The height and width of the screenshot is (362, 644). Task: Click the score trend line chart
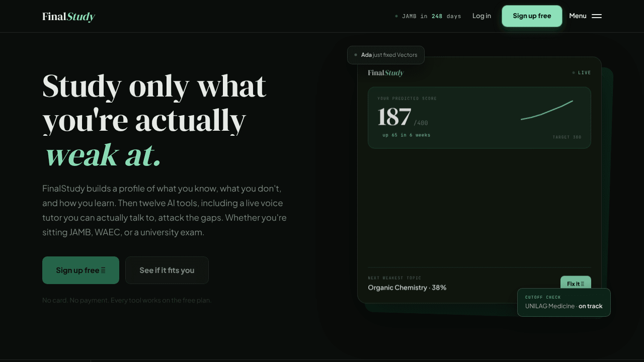(547, 110)
